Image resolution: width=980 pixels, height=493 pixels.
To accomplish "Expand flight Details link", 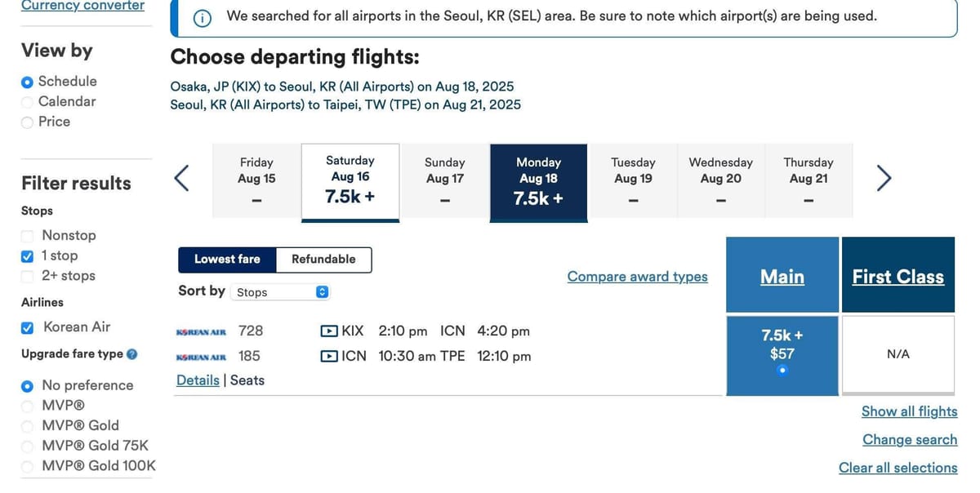I will (198, 380).
